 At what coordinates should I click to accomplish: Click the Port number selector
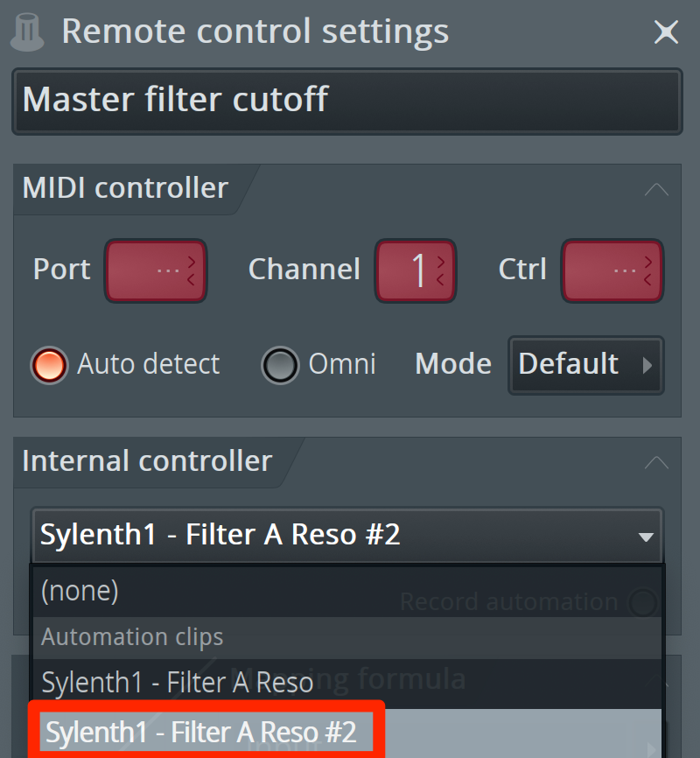(156, 270)
